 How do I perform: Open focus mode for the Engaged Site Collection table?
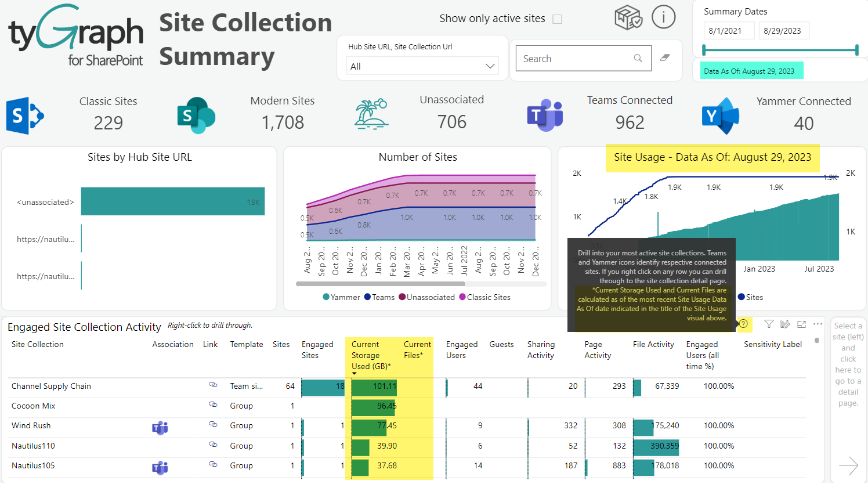click(x=802, y=324)
